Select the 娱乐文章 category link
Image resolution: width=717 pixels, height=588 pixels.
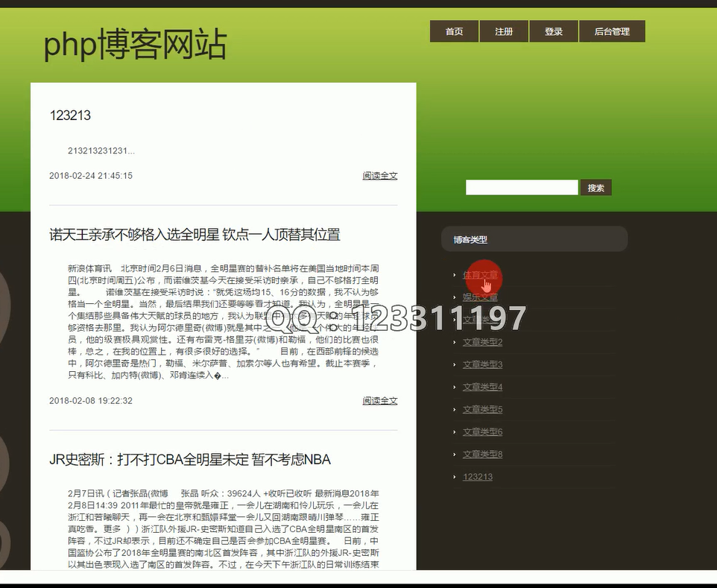coord(480,297)
